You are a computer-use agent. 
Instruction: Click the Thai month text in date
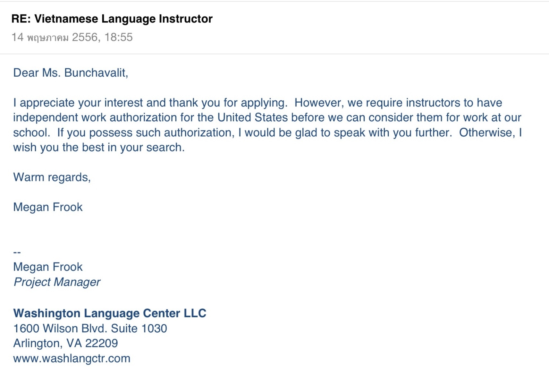tap(48, 38)
